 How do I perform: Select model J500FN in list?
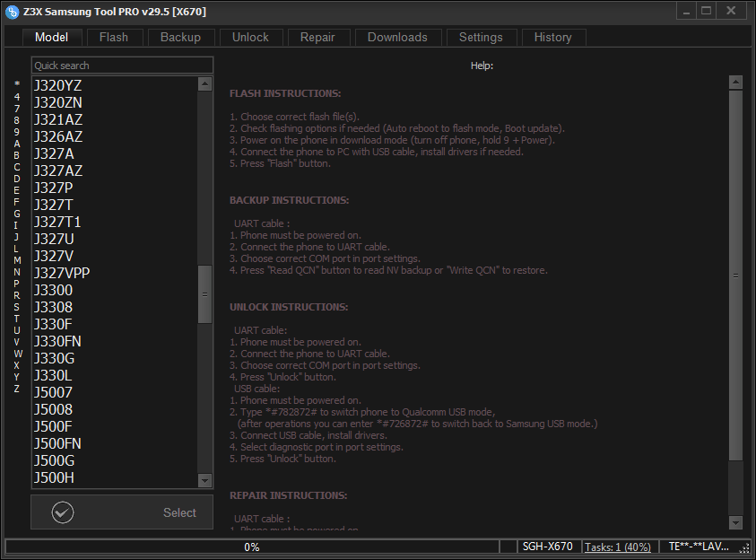pyautogui.click(x=115, y=443)
